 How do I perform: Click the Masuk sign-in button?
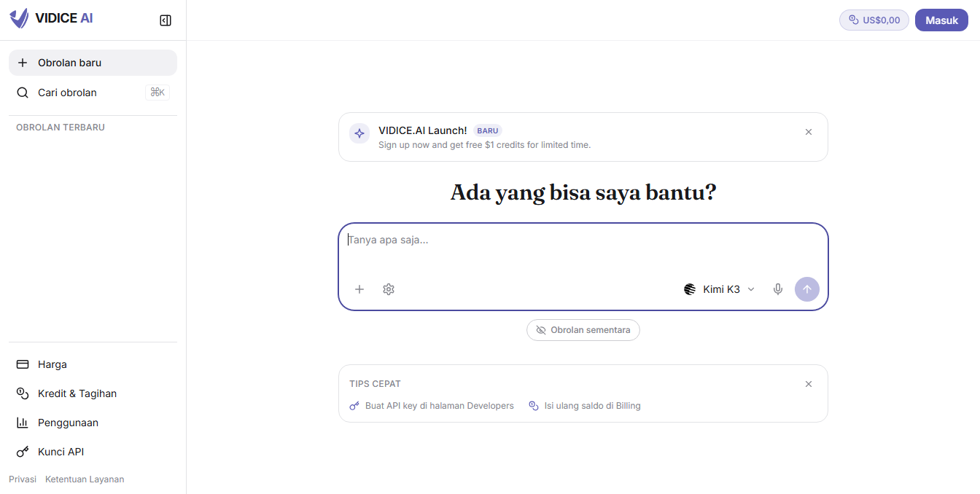[941, 20]
